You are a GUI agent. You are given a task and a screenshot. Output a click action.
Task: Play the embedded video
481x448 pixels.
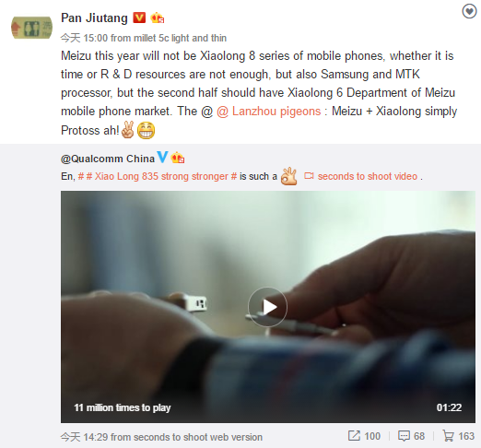[x=267, y=307]
